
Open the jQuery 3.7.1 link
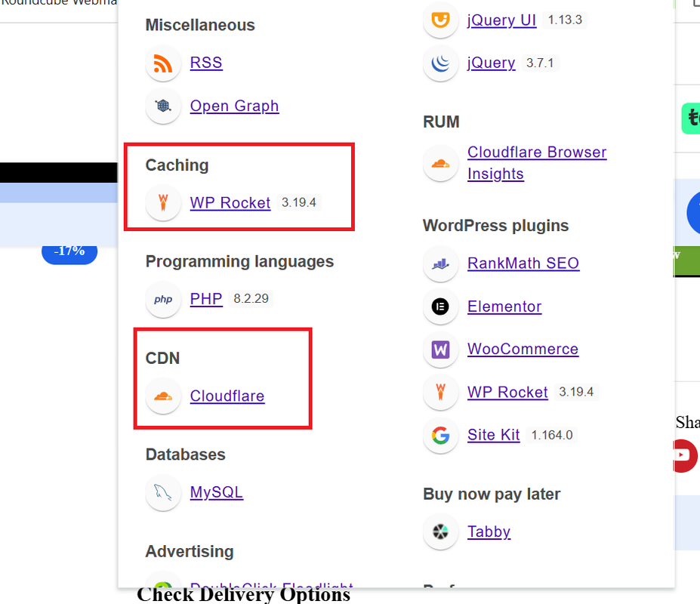coord(491,63)
